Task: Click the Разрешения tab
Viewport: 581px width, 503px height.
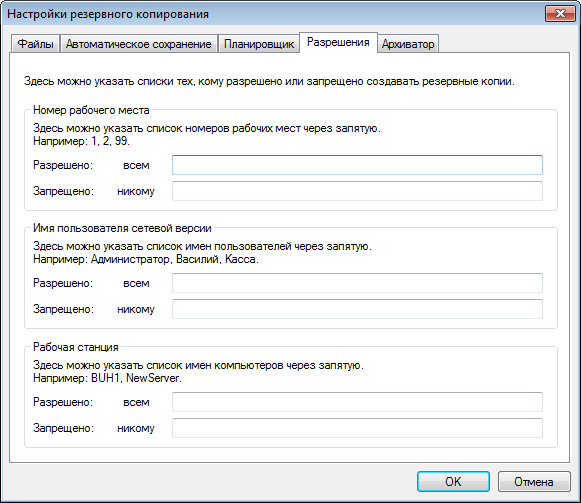Action: point(338,42)
